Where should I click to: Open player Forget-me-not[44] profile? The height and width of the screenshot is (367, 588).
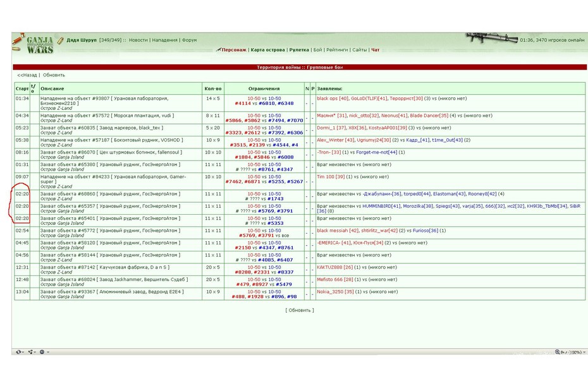tap(376, 152)
